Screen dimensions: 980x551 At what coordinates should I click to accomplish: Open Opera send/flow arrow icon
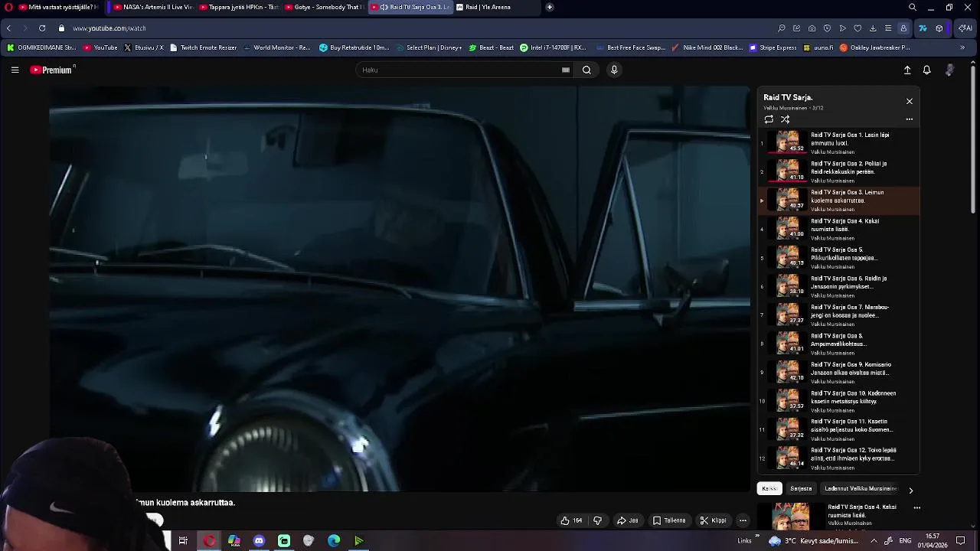tap(842, 28)
